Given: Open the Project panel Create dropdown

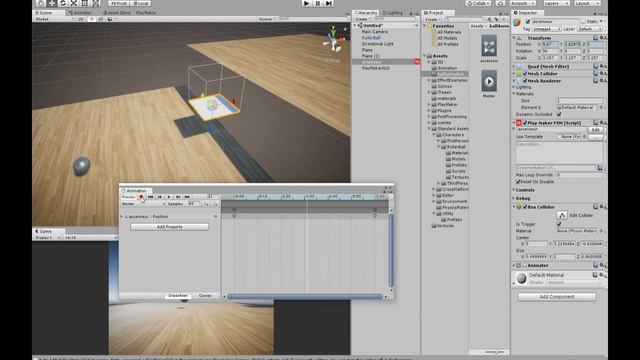Looking at the screenshot, I should click(432, 19).
